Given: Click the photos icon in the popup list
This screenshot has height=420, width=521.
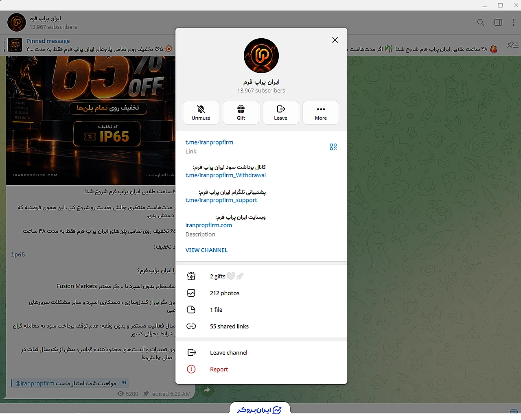Looking at the screenshot, I should click(x=191, y=293).
